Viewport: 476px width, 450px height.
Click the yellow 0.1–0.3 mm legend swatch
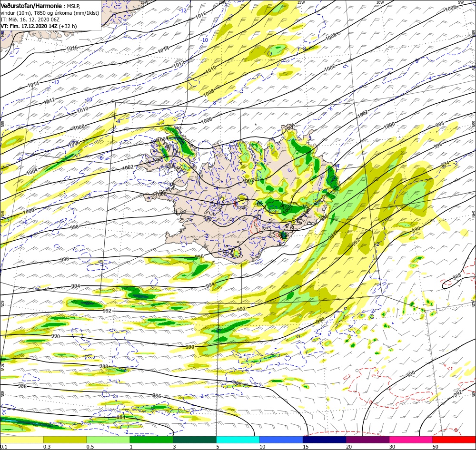coord(22,440)
